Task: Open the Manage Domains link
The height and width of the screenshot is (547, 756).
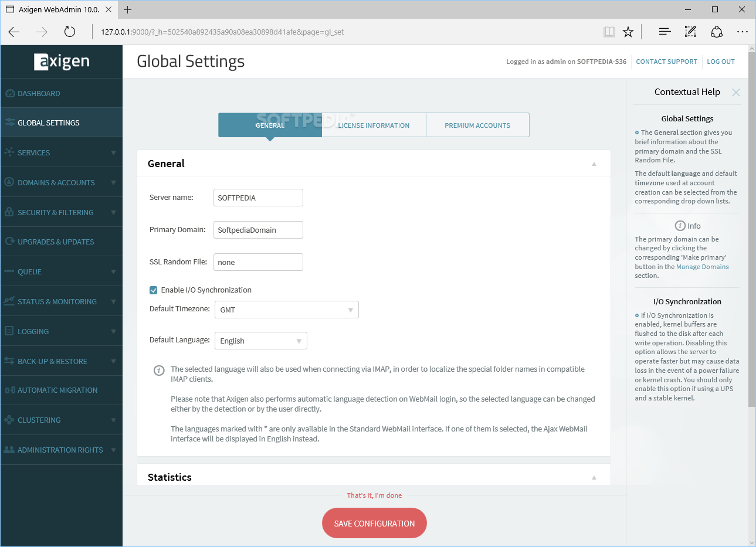Action: point(703,267)
